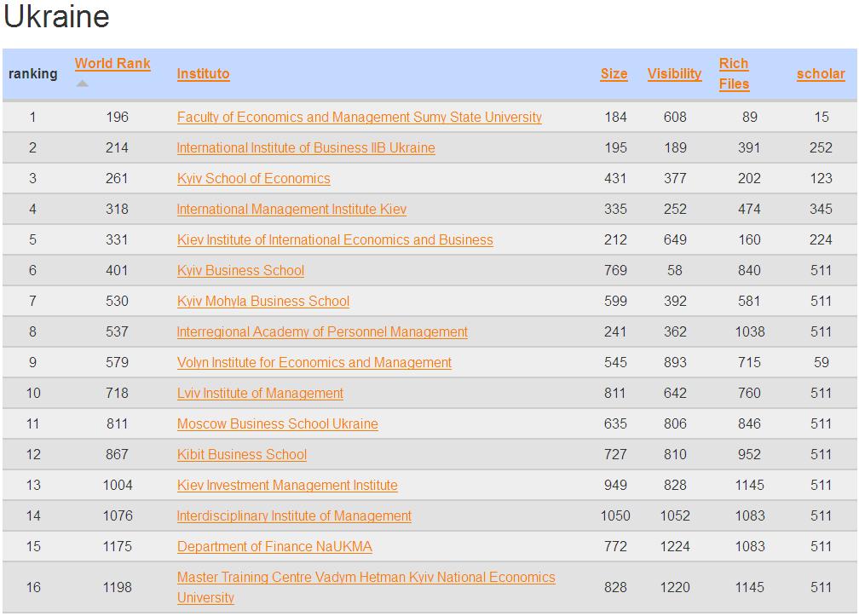Click visibility value 893
Image resolution: width=859 pixels, height=616 pixels.
pos(675,362)
